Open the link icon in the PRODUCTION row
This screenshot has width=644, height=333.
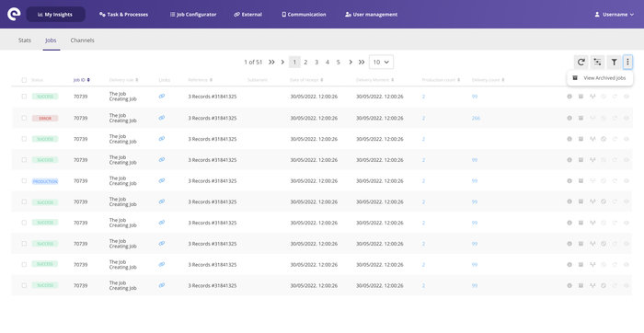pos(162,180)
